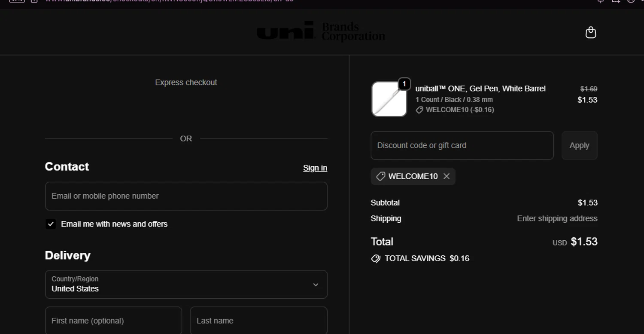This screenshot has width=644, height=334.
Task: Click the total savings tag icon
Action: click(x=376, y=258)
